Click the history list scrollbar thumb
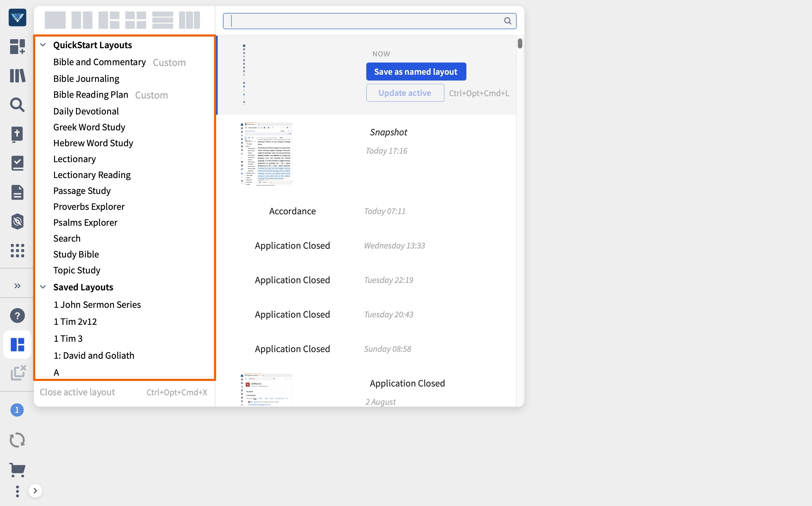The height and width of the screenshot is (506, 812). point(520,43)
